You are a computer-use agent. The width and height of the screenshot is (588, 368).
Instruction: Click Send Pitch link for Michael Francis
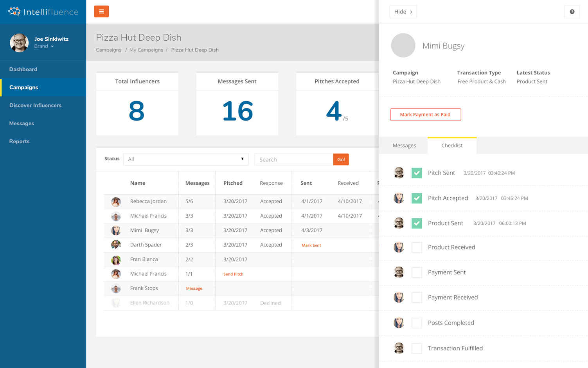[x=233, y=274]
